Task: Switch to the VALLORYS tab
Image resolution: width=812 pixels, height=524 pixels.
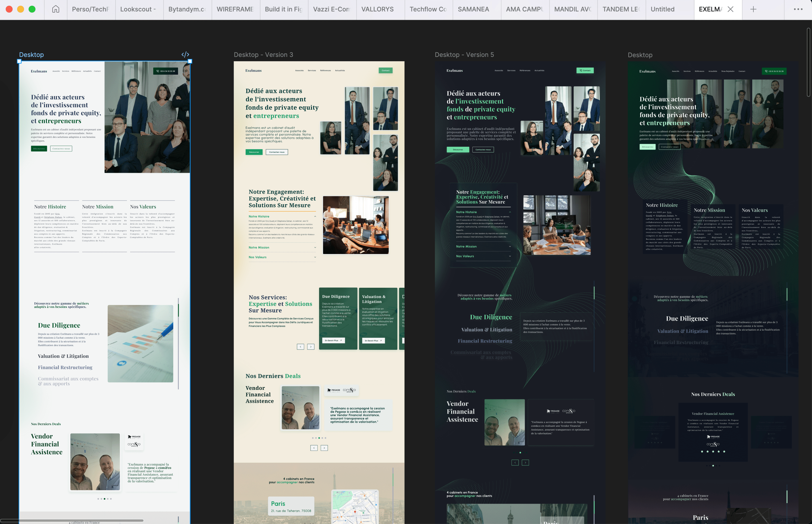Action: click(x=377, y=9)
